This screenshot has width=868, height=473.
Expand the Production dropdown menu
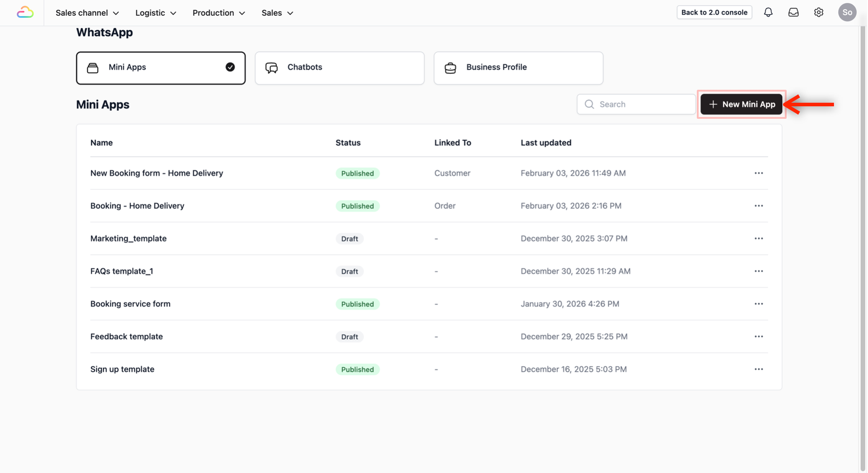(219, 13)
